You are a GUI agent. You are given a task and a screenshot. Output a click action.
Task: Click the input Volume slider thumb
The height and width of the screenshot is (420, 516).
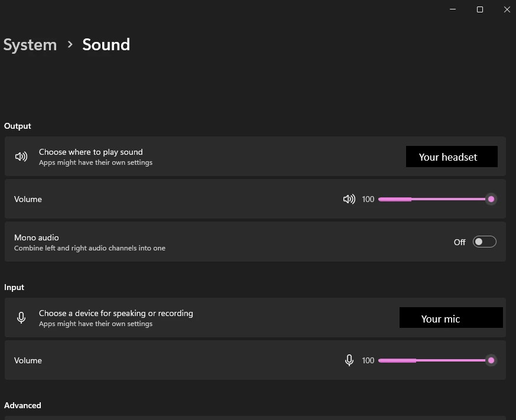coord(491,360)
